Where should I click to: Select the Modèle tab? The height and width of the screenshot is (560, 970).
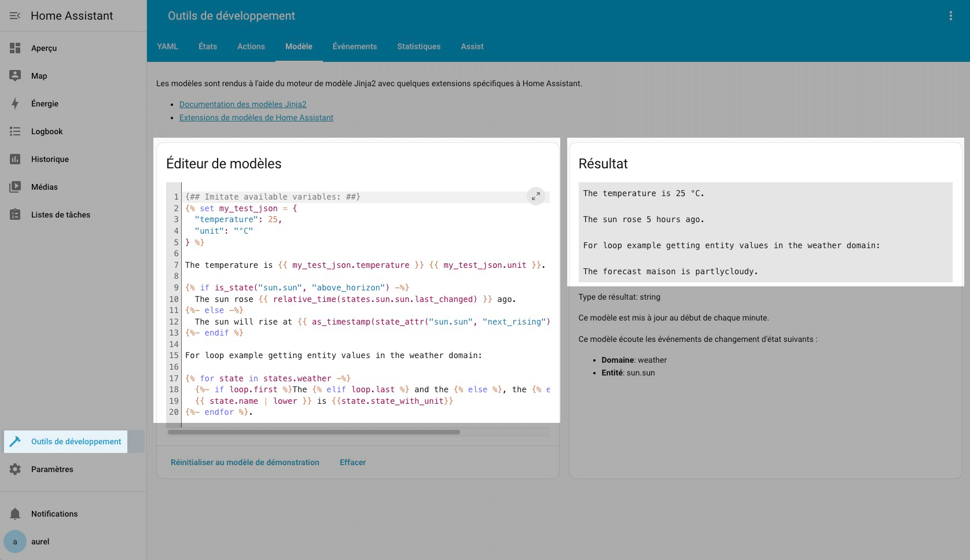pos(299,46)
